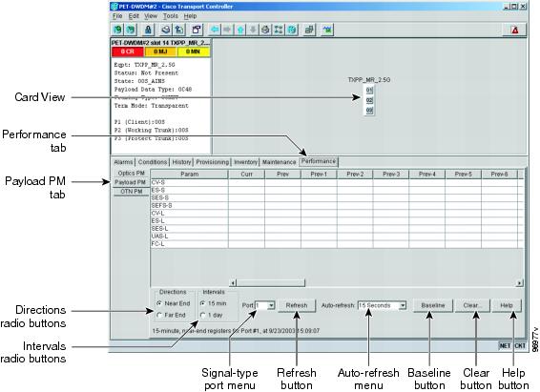This screenshot has height=392, width=540.
Task: Click the horizontal scrollbar thumb under the table
Action: pos(271,283)
